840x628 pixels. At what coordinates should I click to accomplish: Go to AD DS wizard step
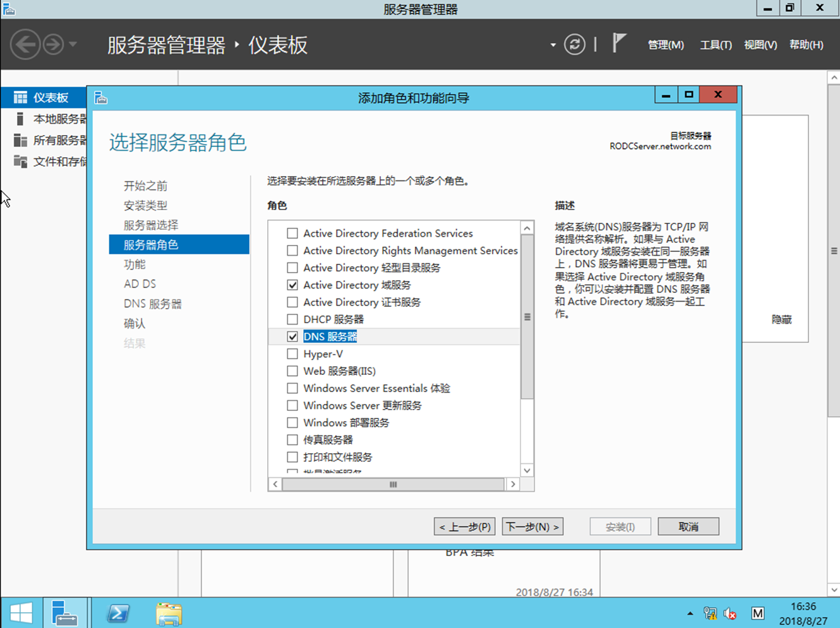point(140,284)
